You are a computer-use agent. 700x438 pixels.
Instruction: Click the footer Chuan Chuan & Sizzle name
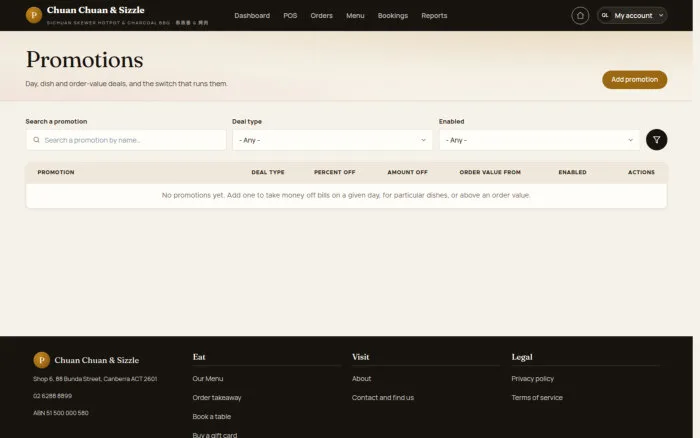point(97,360)
